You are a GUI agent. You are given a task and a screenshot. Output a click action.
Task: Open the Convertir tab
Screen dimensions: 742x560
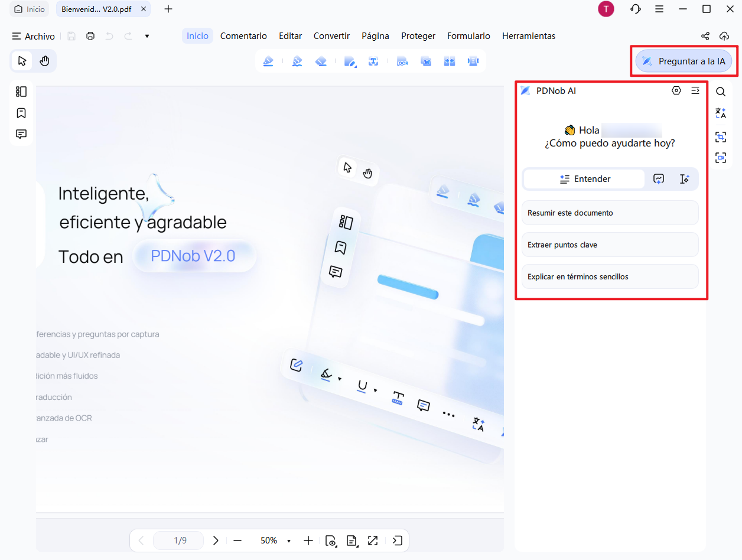(332, 36)
